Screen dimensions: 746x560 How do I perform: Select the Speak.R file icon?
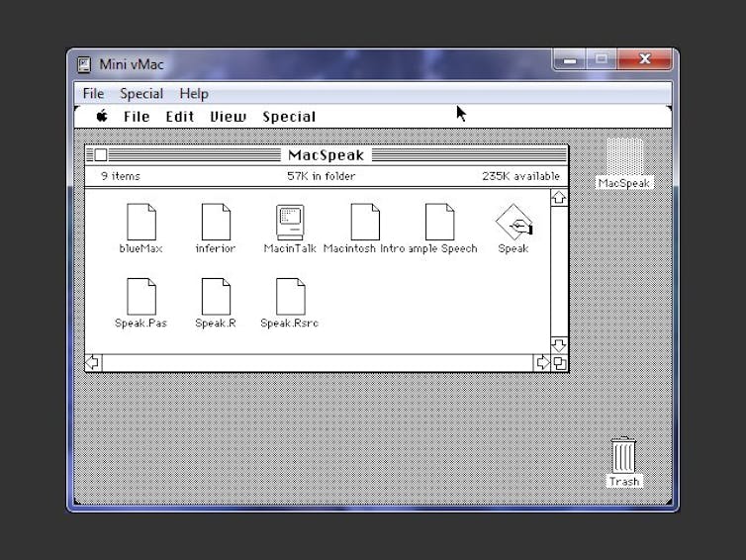[x=216, y=296]
